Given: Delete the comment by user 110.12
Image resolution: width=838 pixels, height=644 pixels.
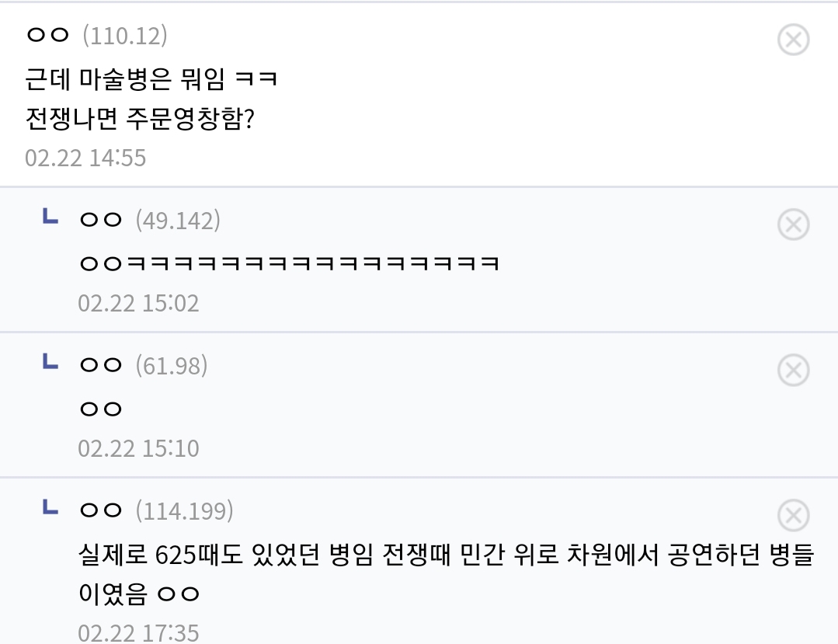Looking at the screenshot, I should pyautogui.click(x=793, y=40).
